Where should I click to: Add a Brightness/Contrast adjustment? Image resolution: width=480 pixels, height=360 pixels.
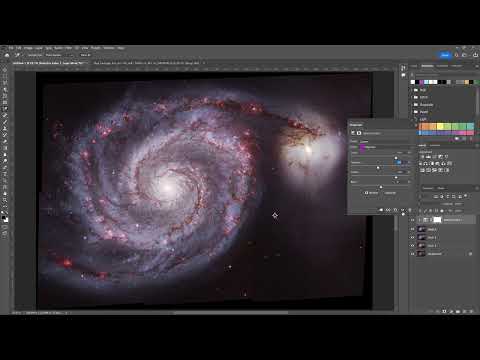(x=422, y=156)
